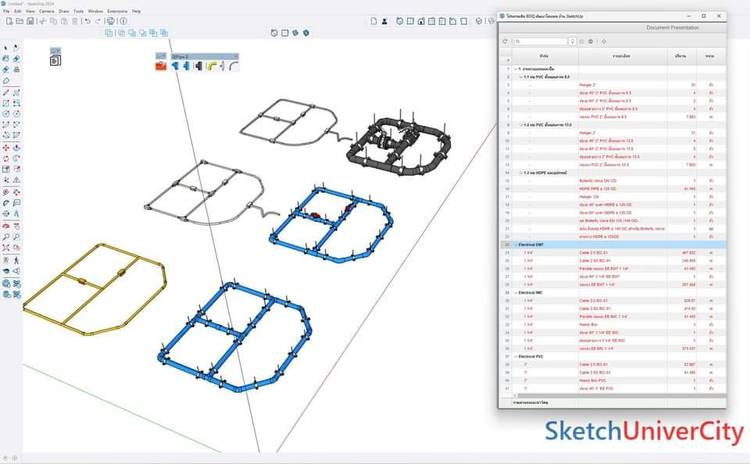Select the 'Hanger 125' row
The width and height of the screenshot is (750, 464).
click(613, 197)
